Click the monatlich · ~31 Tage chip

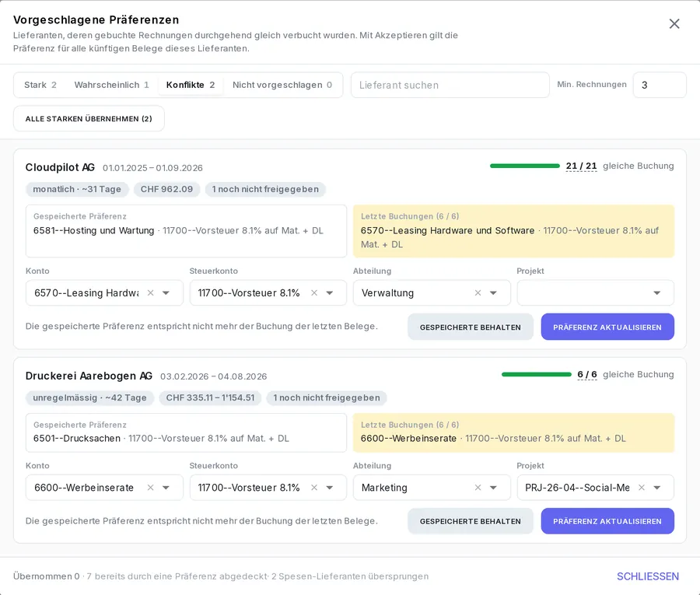77,189
